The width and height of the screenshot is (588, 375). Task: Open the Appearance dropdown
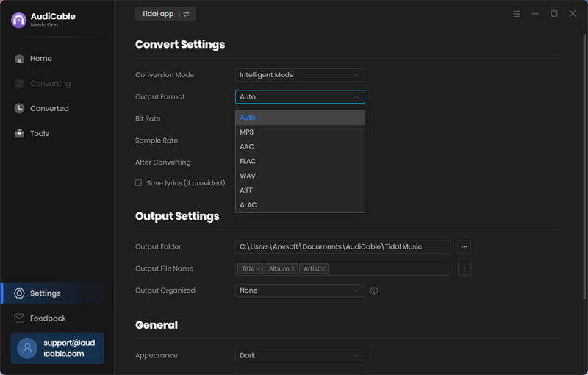[x=300, y=355]
